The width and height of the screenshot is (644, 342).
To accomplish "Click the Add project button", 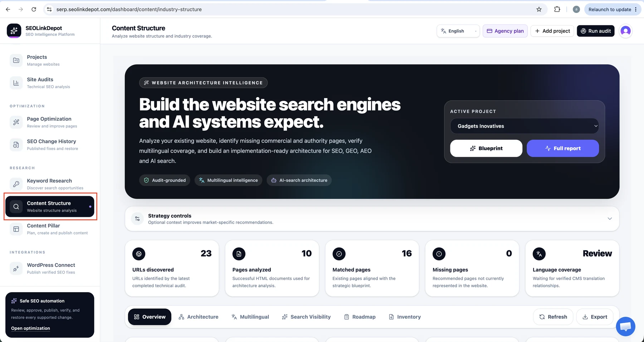I will [552, 31].
